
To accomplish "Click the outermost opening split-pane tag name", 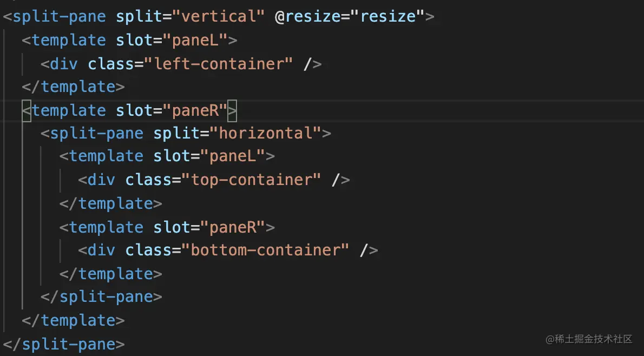I will click(59, 16).
